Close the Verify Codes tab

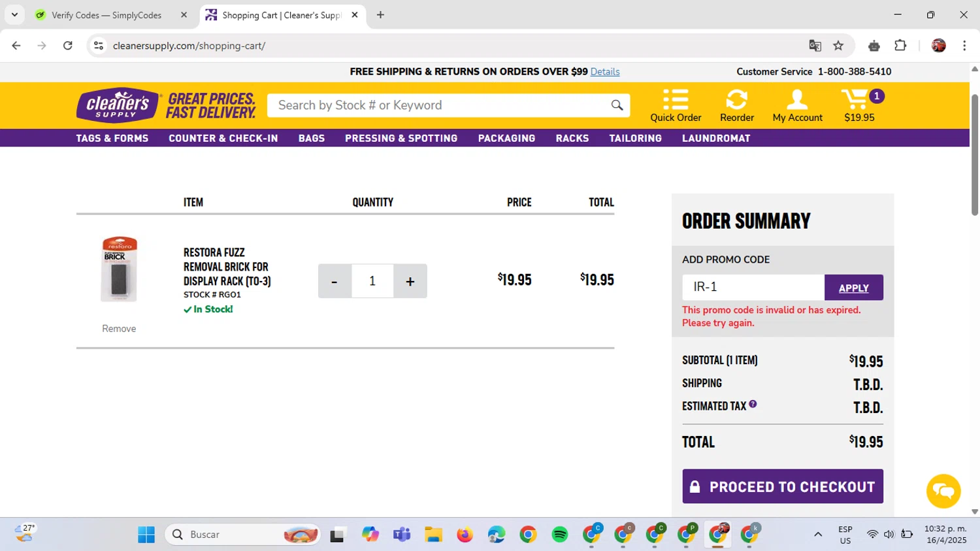point(184,15)
